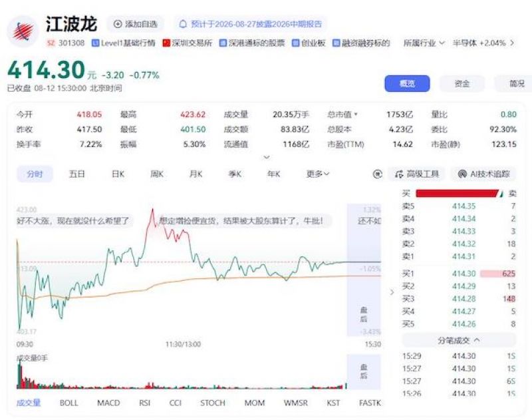The height and width of the screenshot is (420, 532).
Task: Click 卖2 price 414.32
Action: tap(464, 244)
